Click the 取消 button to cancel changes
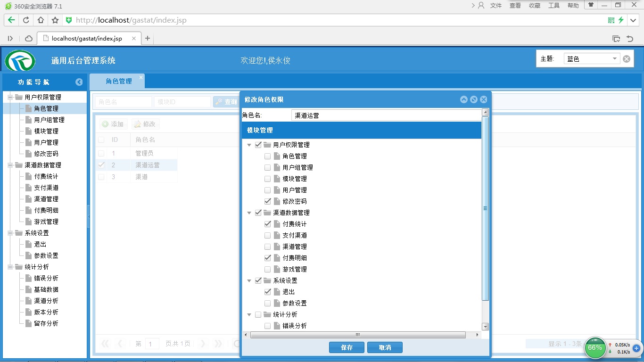Image resolution: width=644 pixels, height=362 pixels. coord(384,347)
